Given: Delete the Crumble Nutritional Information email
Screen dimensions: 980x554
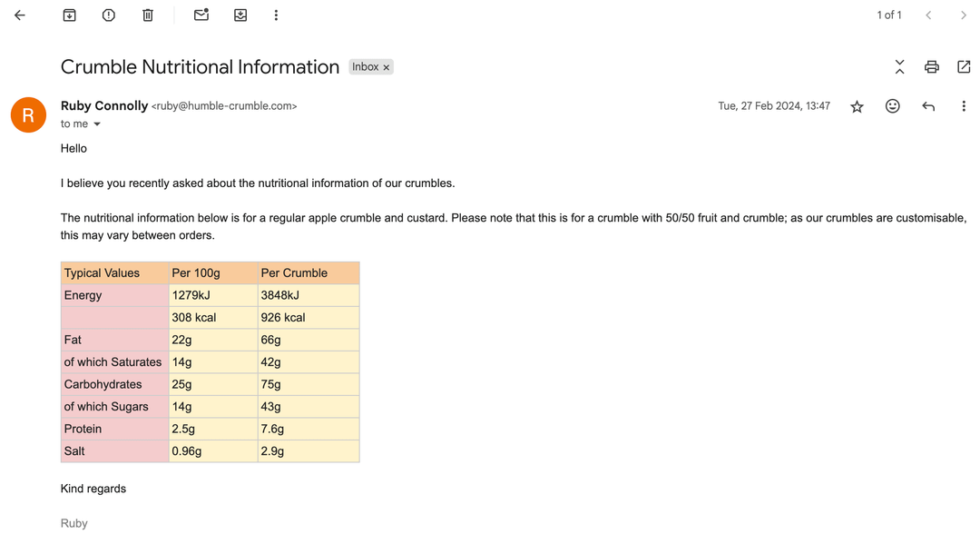Looking at the screenshot, I should (148, 15).
